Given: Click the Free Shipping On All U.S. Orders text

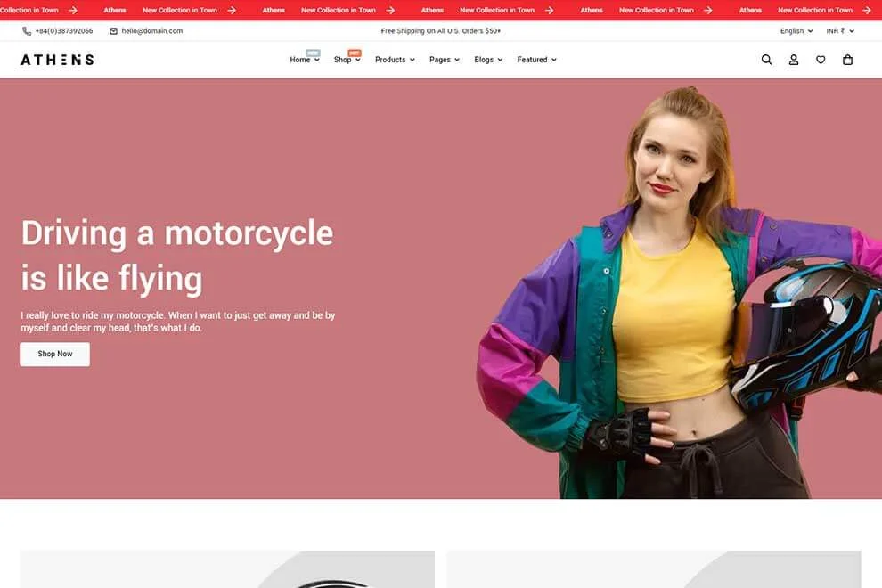Looking at the screenshot, I should click(440, 31).
